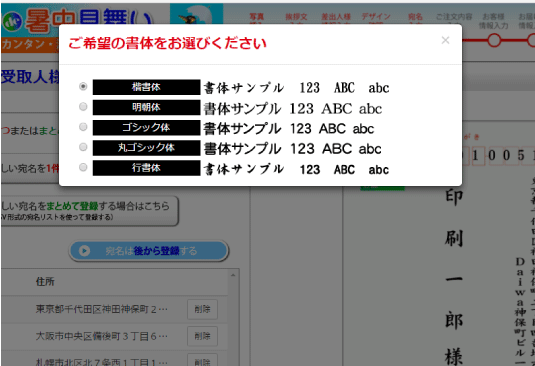Click the scroll-up arrow of address list

pos(233,275)
